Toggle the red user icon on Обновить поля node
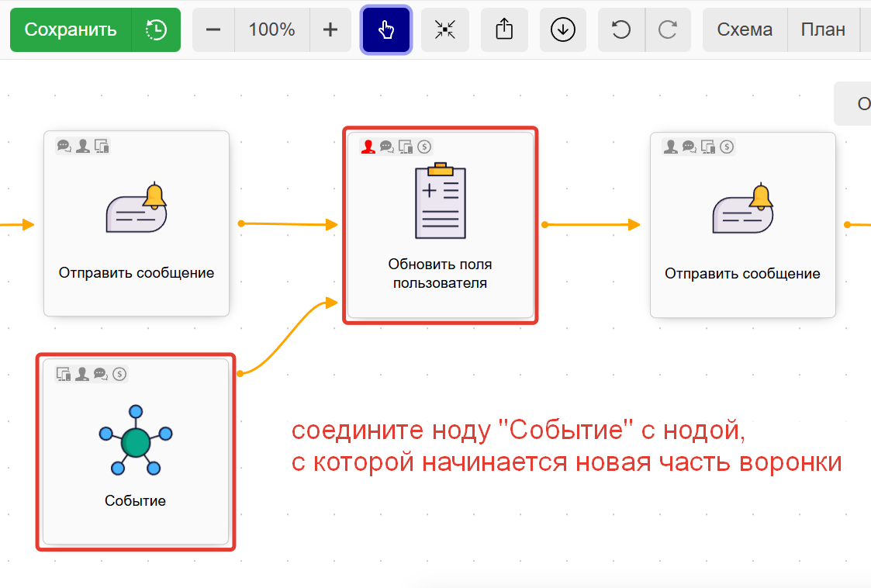The width and height of the screenshot is (871, 588). coord(368,147)
